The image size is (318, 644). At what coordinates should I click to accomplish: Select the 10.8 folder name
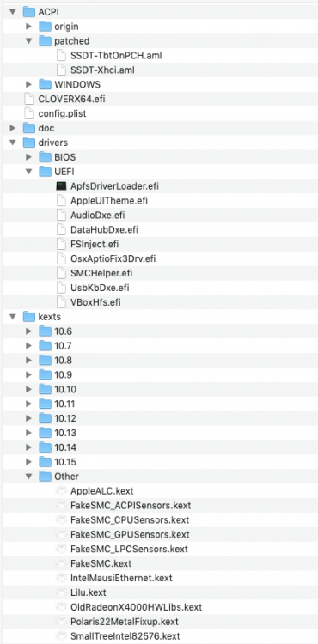pos(64,360)
